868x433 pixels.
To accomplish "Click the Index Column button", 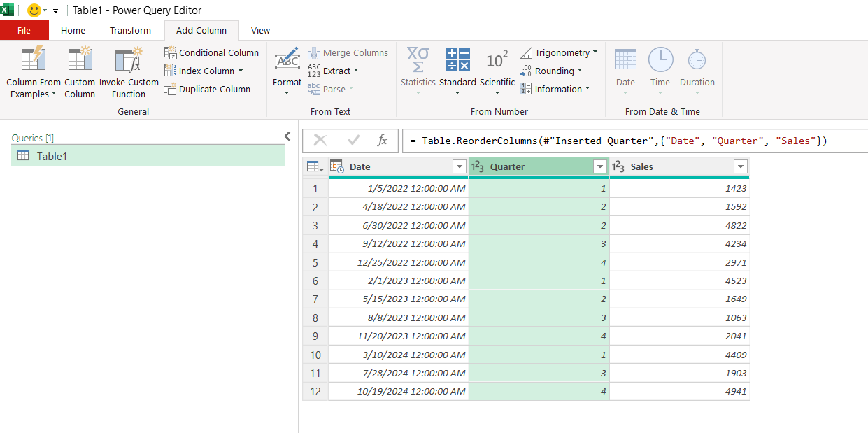I will [x=204, y=71].
